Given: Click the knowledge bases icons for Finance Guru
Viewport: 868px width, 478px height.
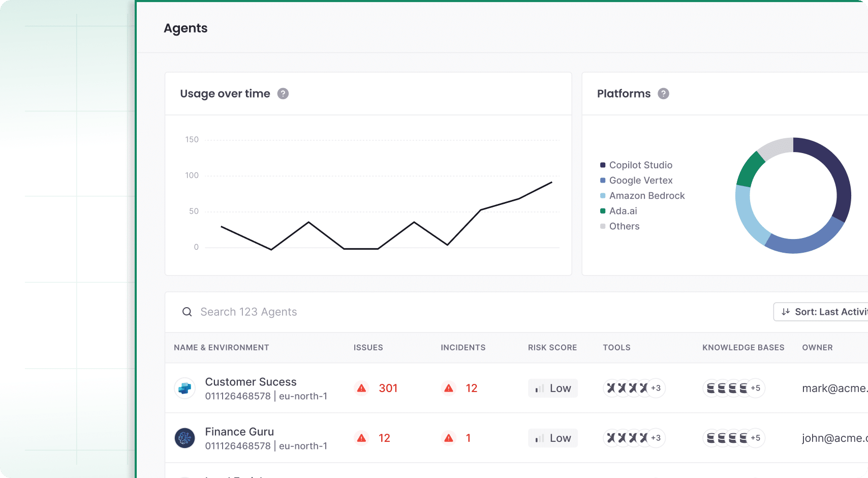Looking at the screenshot, I should [x=727, y=438].
